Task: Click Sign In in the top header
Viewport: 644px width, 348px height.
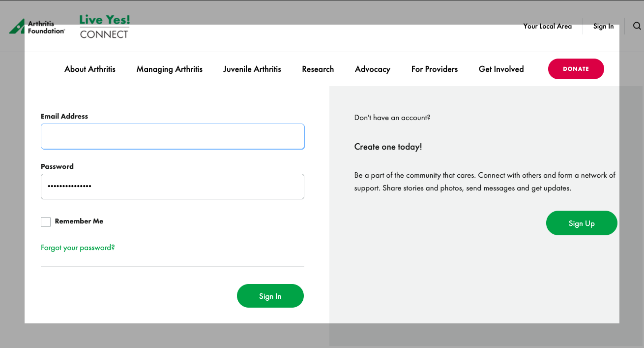Action: tap(603, 27)
